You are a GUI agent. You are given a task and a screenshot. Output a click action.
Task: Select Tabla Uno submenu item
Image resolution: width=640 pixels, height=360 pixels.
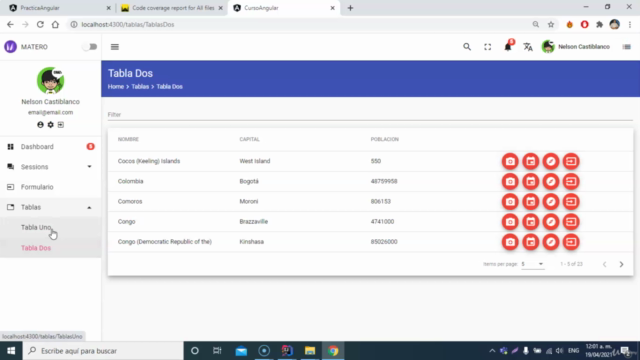pos(50,227)
